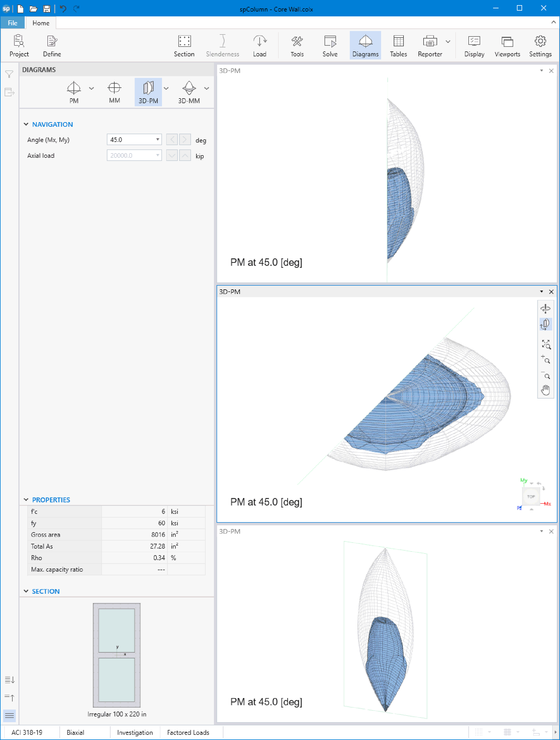
Task: Select the PM diagram icon
Action: [x=74, y=92]
